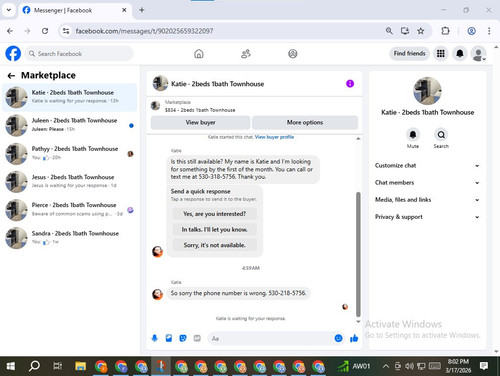The height and width of the screenshot is (376, 500).
Task: Click the More options button
Action: click(305, 122)
